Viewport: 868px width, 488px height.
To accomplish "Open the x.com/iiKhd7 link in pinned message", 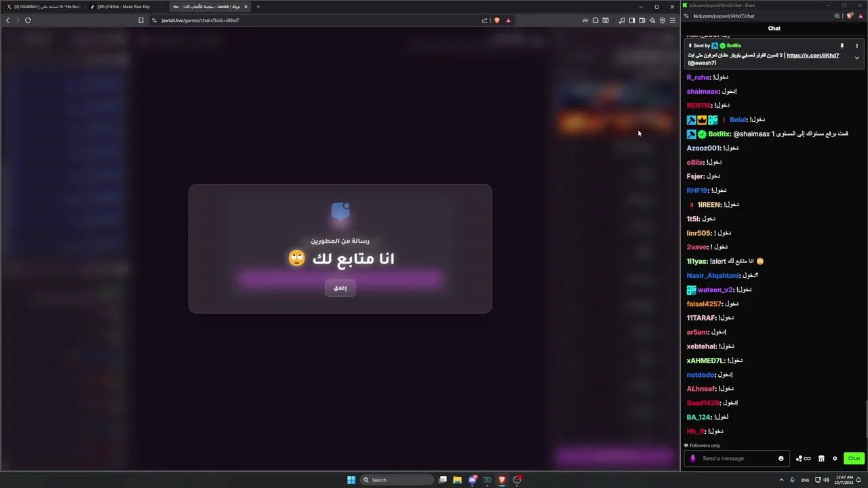I will coord(812,56).
